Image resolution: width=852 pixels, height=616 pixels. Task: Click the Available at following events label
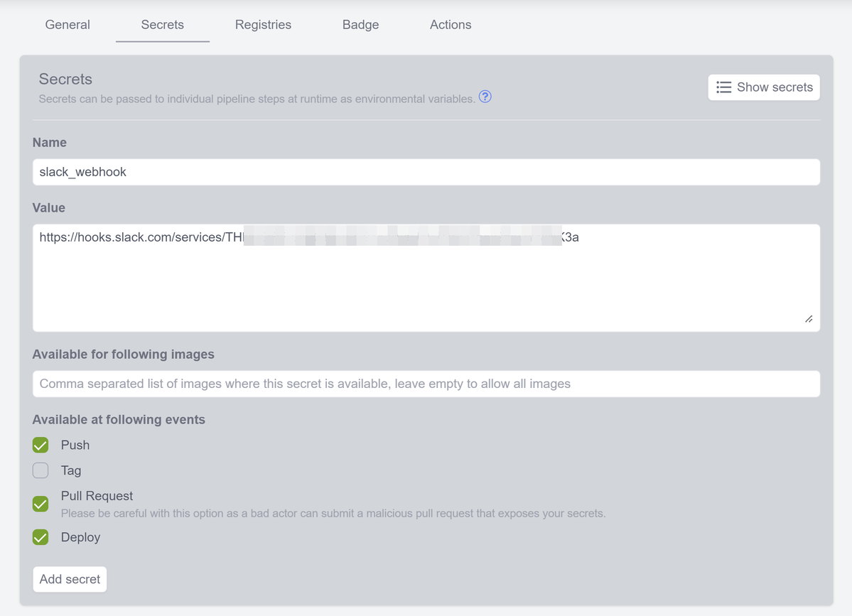(x=119, y=420)
